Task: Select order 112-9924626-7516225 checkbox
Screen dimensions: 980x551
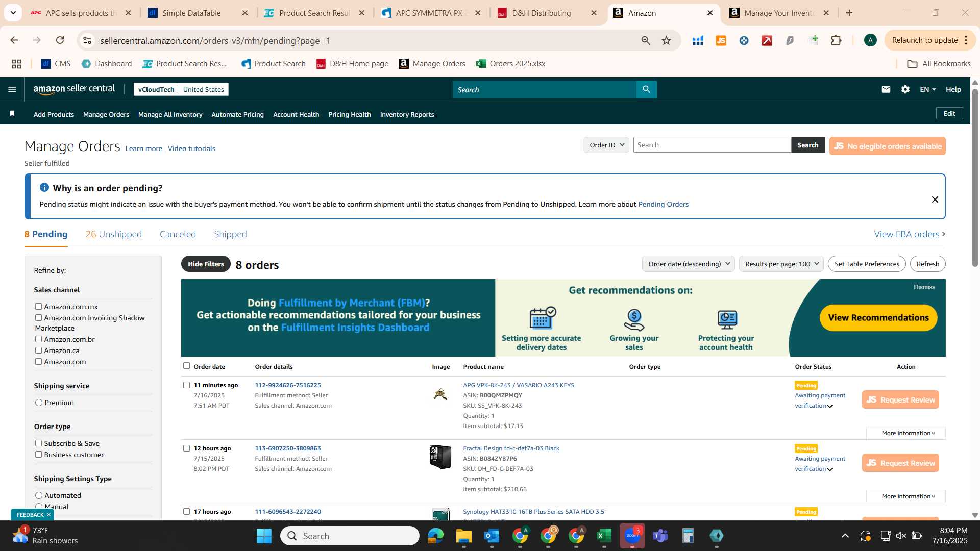Action: tap(186, 385)
